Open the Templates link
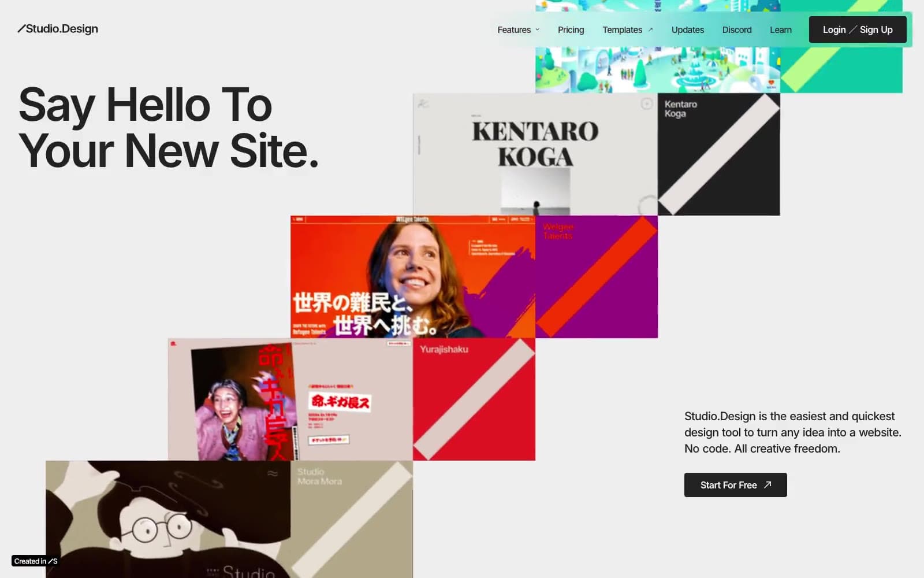The image size is (924, 578). 627,30
